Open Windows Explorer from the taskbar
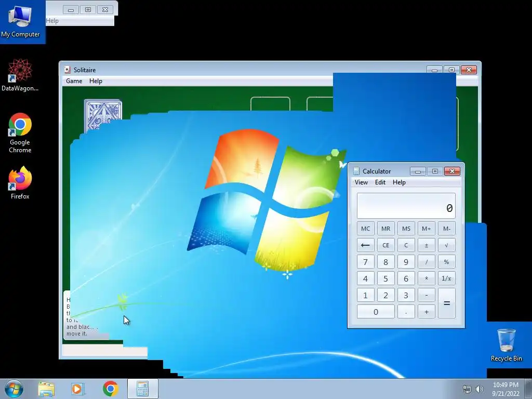The width and height of the screenshot is (532, 399). click(x=46, y=389)
